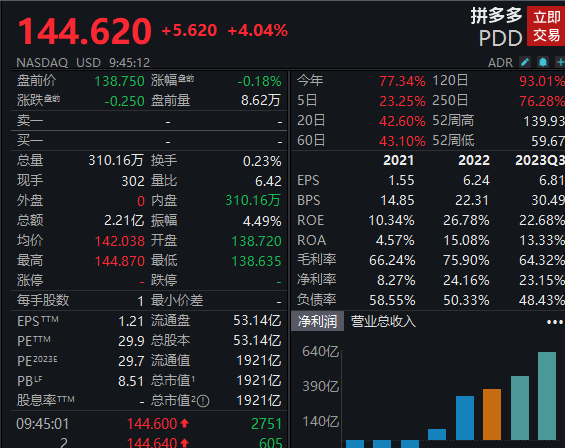
Task: Click the 2022 column header
Action: [x=474, y=160]
